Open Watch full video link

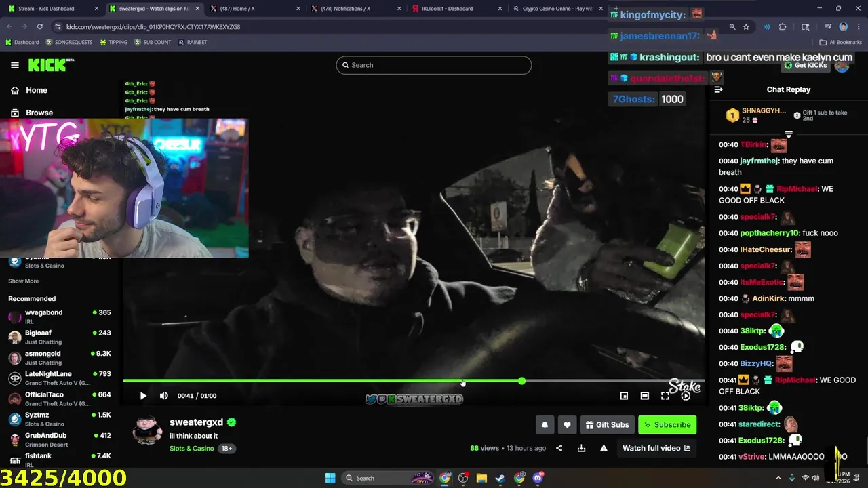coord(656,448)
